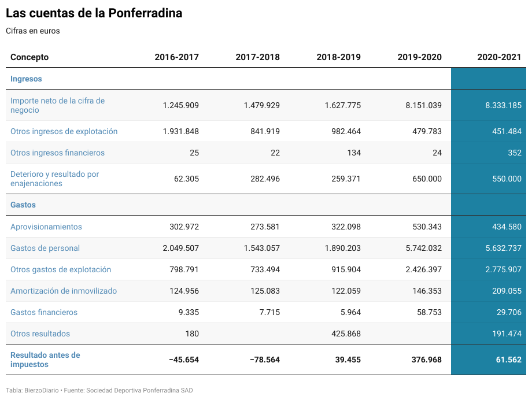Click 'Resultado antes de impuestos' row label
The width and height of the screenshot is (532, 400).
pyautogui.click(x=45, y=360)
